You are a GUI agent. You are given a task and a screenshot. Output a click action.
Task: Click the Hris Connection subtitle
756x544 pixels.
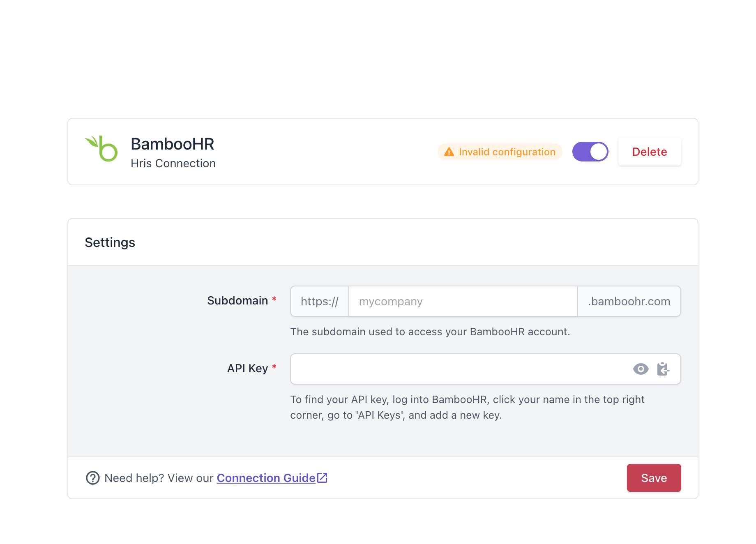pos(173,164)
